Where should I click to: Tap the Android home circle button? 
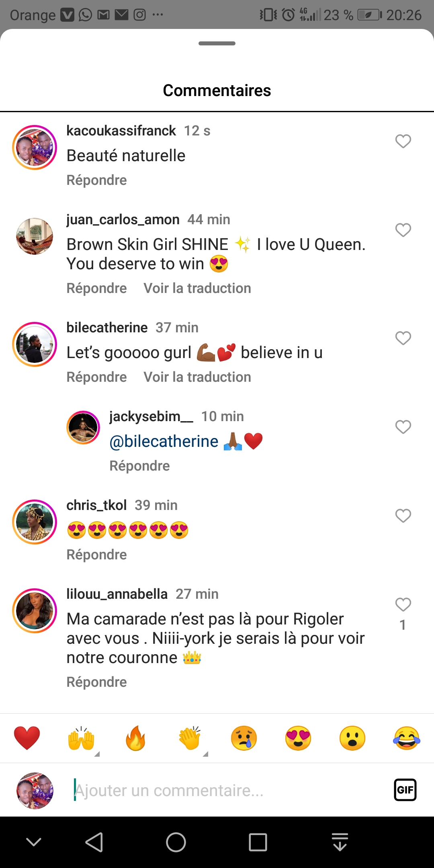coord(176,842)
